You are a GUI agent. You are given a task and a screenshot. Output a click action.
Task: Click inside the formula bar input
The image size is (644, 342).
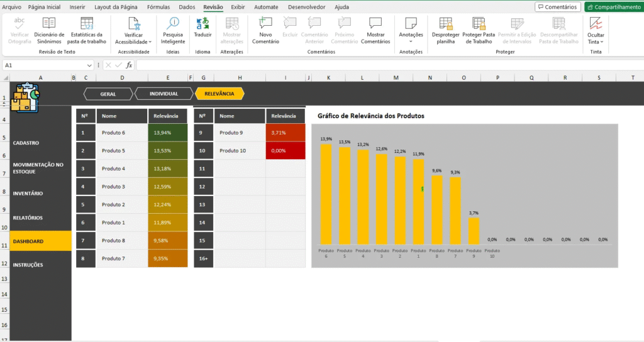pos(377,65)
